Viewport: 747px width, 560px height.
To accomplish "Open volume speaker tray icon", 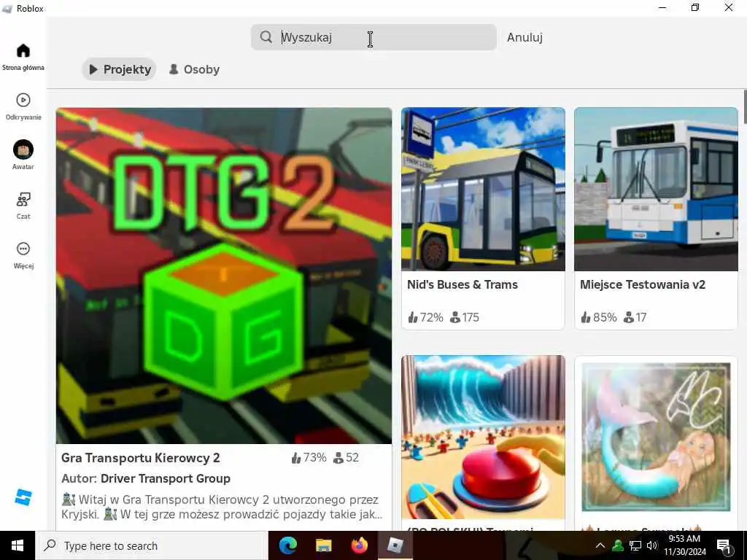I will (x=651, y=545).
